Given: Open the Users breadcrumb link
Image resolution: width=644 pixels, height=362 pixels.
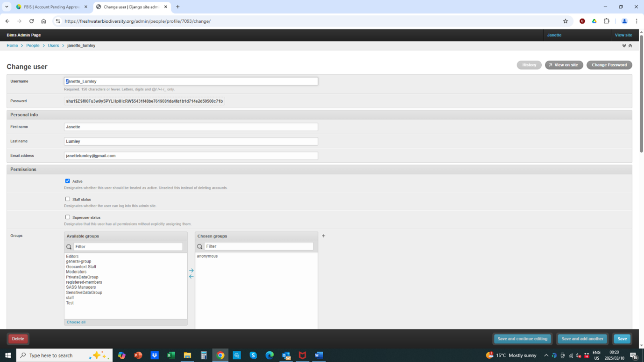Looking at the screenshot, I should [53, 46].
